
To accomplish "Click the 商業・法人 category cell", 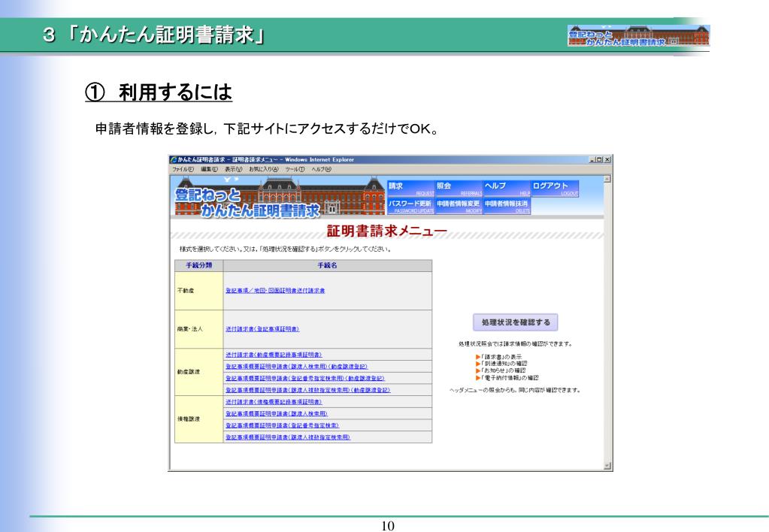I will pyautogui.click(x=199, y=329).
